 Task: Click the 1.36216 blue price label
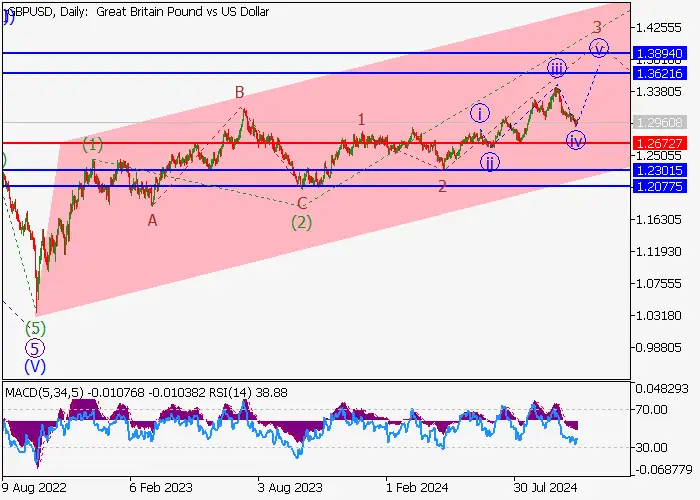[660, 73]
